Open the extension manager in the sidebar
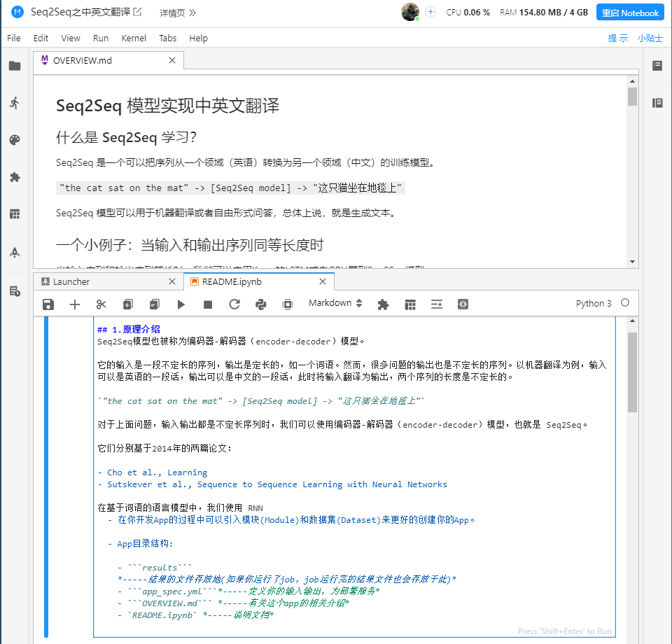This screenshot has width=672, height=644. (x=15, y=177)
